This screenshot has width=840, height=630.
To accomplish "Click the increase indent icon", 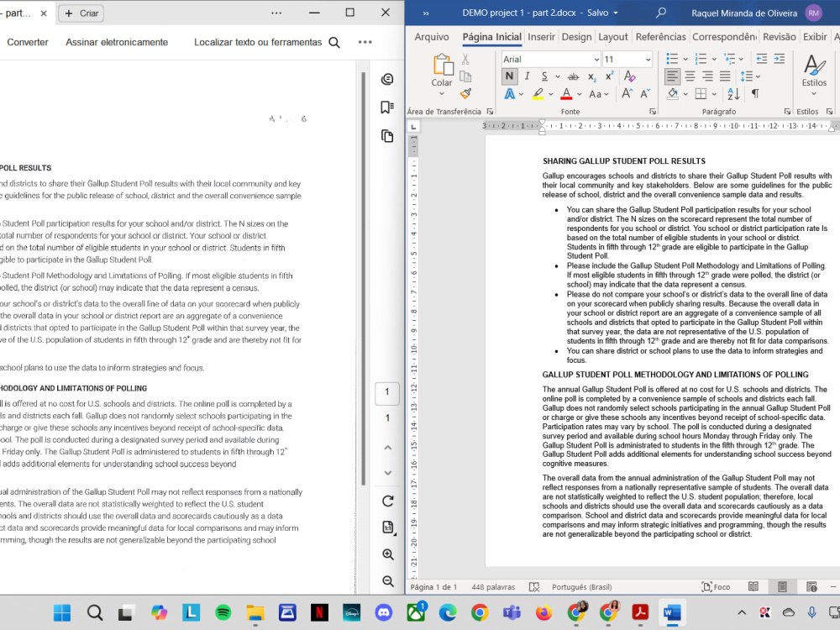I will click(779, 59).
